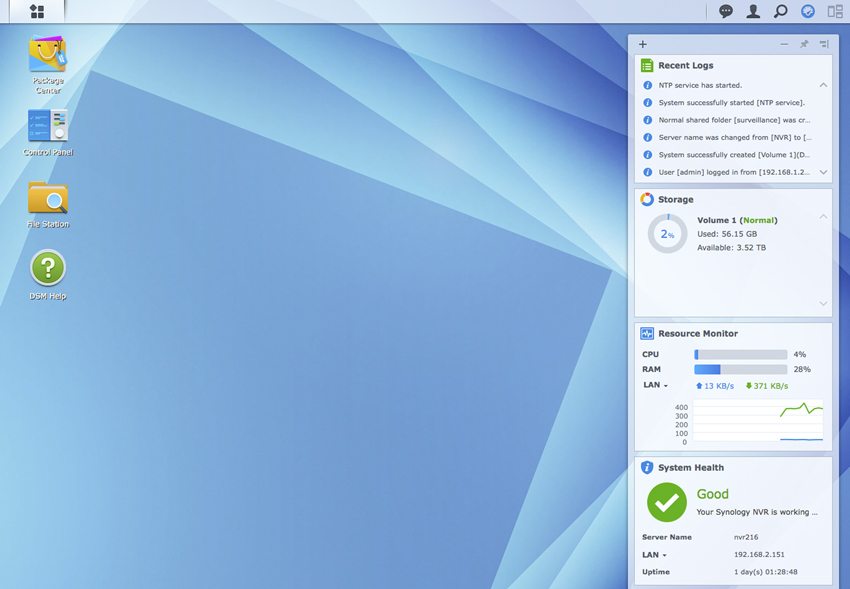Viewport: 850px width, 589px height.
Task: Click the search magnifier icon
Action: tap(780, 11)
